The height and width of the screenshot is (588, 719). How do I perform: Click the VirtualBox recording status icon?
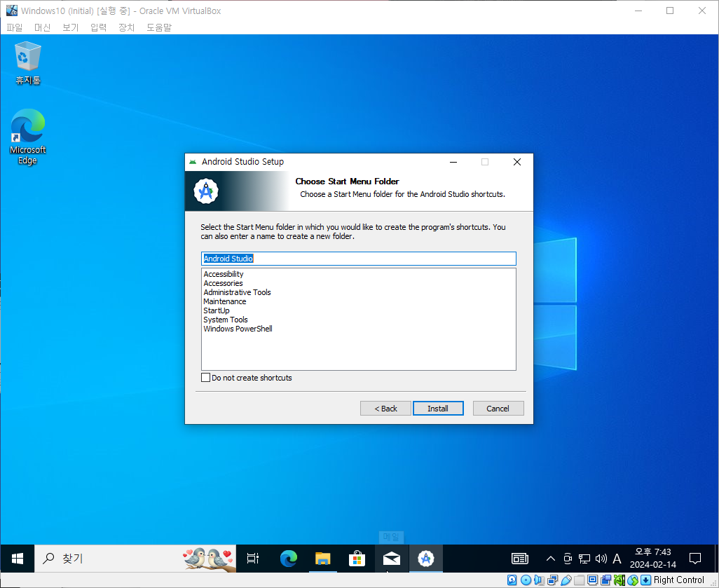tap(605, 580)
